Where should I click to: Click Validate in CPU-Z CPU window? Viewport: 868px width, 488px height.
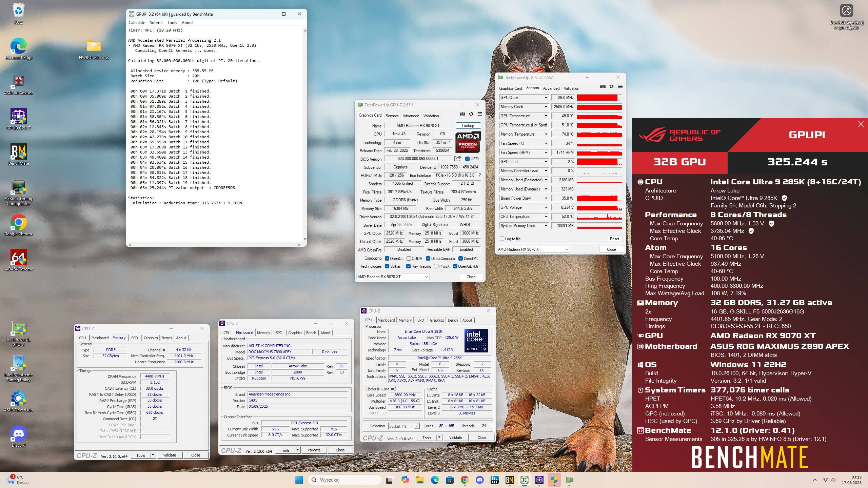pyautogui.click(x=455, y=438)
